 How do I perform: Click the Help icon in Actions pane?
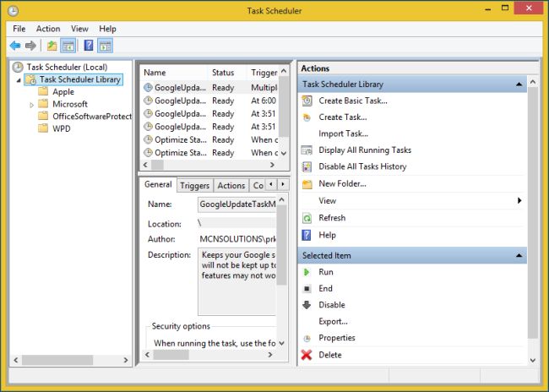coord(307,235)
